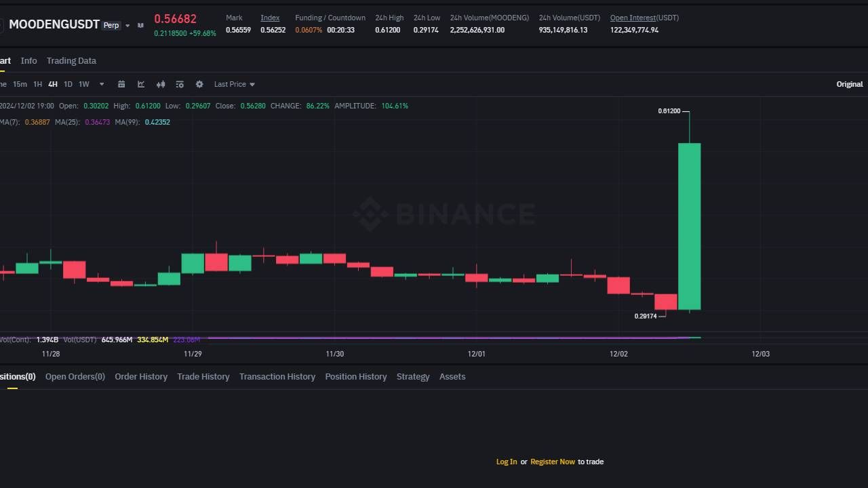This screenshot has width=868, height=488.
Task: Select the 1D interval
Action: click(x=68, y=84)
